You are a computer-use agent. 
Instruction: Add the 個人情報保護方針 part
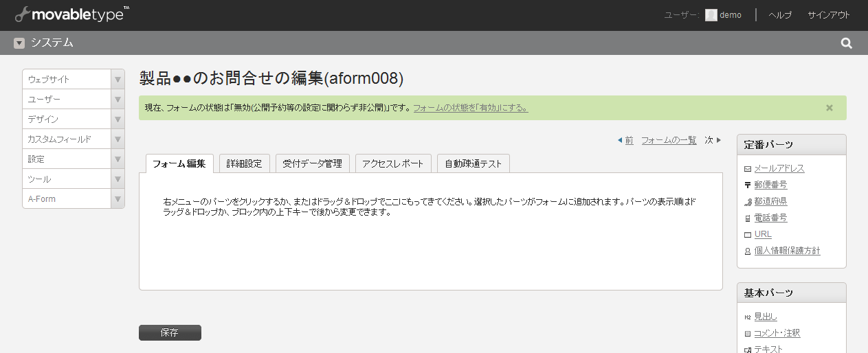787,251
